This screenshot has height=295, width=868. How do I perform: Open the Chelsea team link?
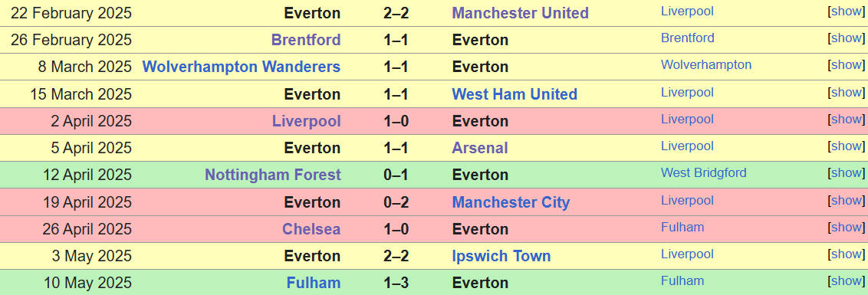(311, 229)
